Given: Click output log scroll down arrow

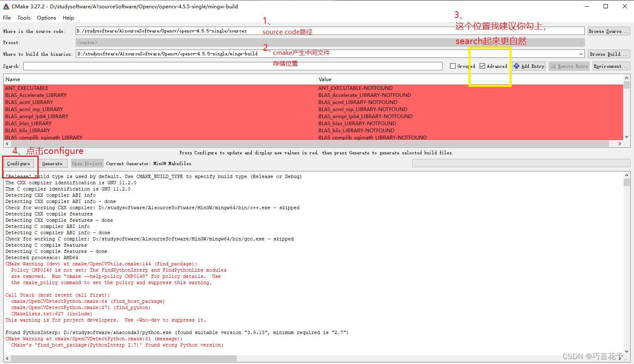Looking at the screenshot, I should point(627,352).
